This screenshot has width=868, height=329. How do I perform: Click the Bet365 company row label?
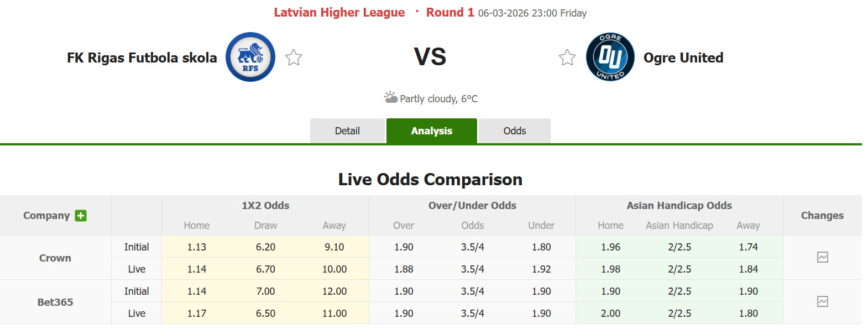point(55,302)
